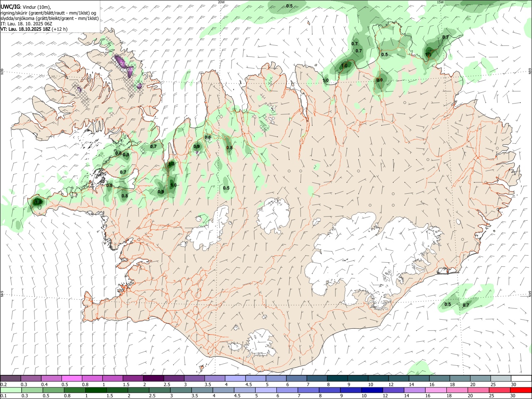
Task: Click the IT: Lau. 18. 10. 2025 06Z line
Action: 26,24
